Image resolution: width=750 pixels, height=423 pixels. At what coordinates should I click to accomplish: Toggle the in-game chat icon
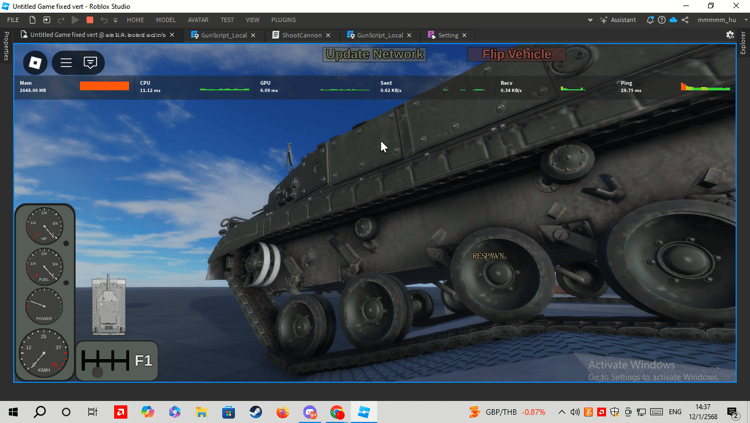click(x=90, y=63)
